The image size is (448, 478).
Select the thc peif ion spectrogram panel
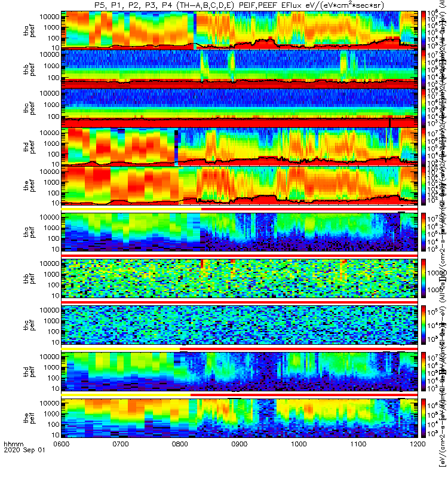click(x=240, y=325)
